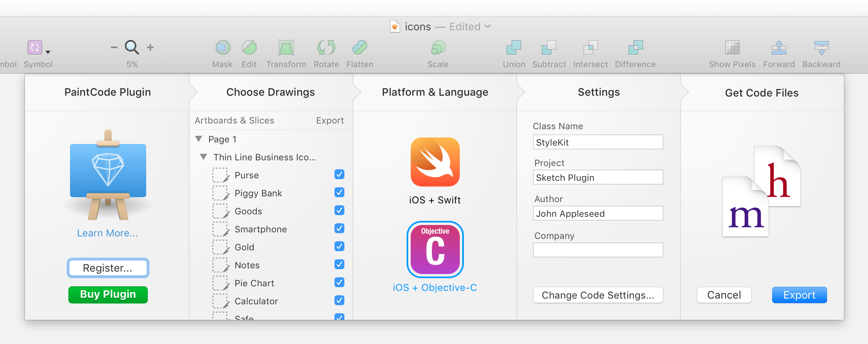Screen dimensions: 868x344
Task: Edit the Author field
Action: [598, 213]
